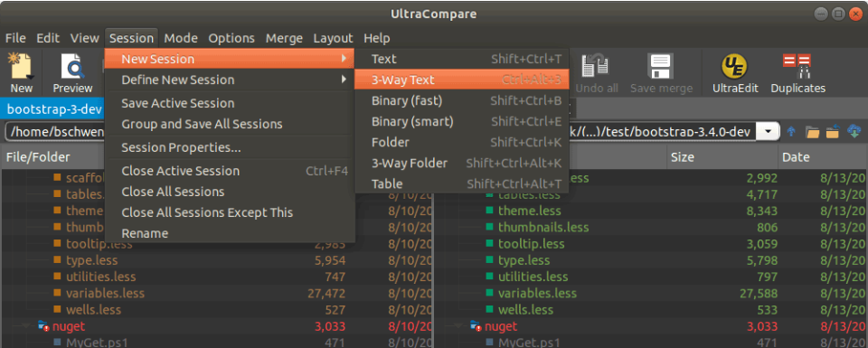The width and height of the screenshot is (868, 348).
Task: Select New Session menu entry
Action: coord(230,59)
